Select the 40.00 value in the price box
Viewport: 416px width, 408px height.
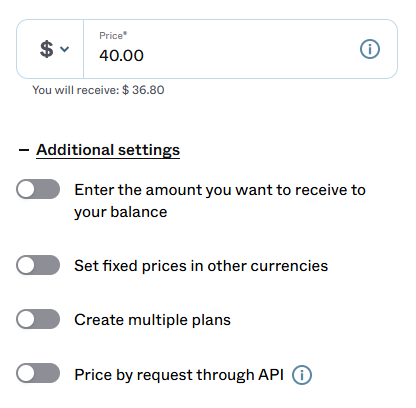pyautogui.click(x=121, y=56)
